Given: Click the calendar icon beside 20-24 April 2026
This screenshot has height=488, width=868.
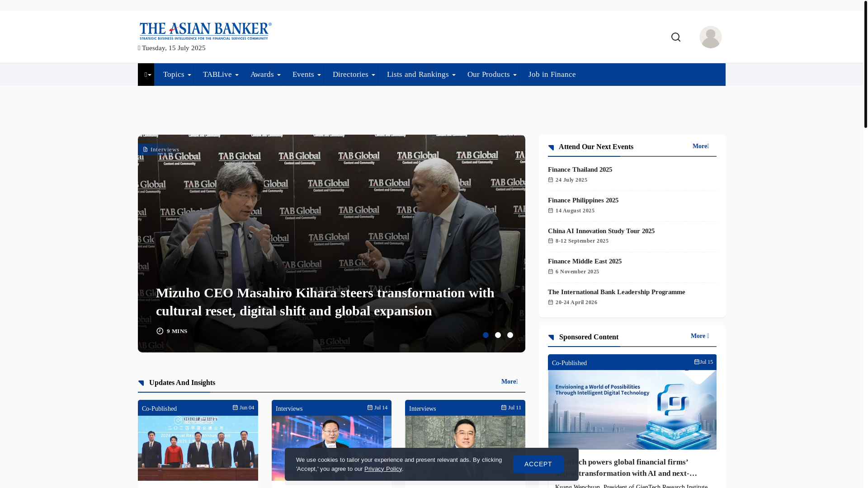Looking at the screenshot, I should point(551,302).
